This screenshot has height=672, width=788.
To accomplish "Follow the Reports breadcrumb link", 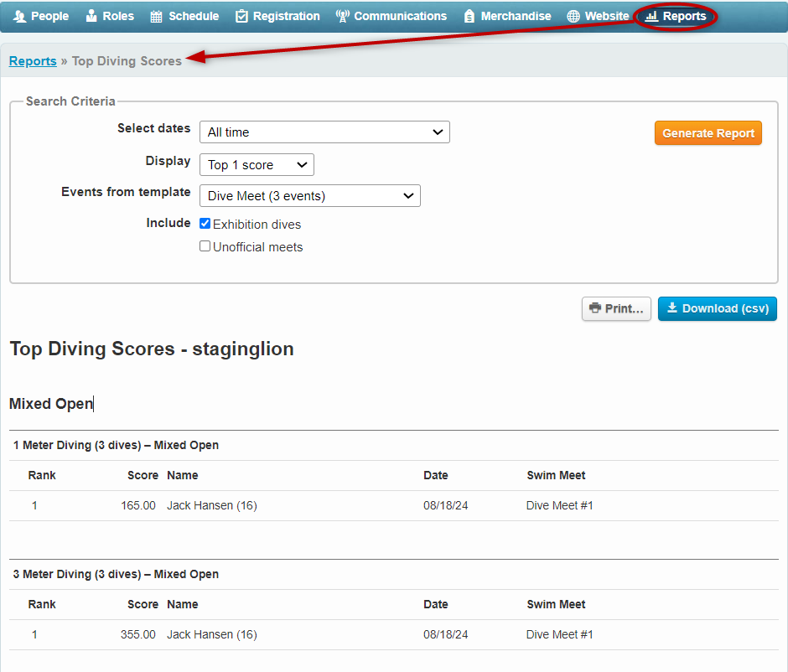I will click(33, 61).
